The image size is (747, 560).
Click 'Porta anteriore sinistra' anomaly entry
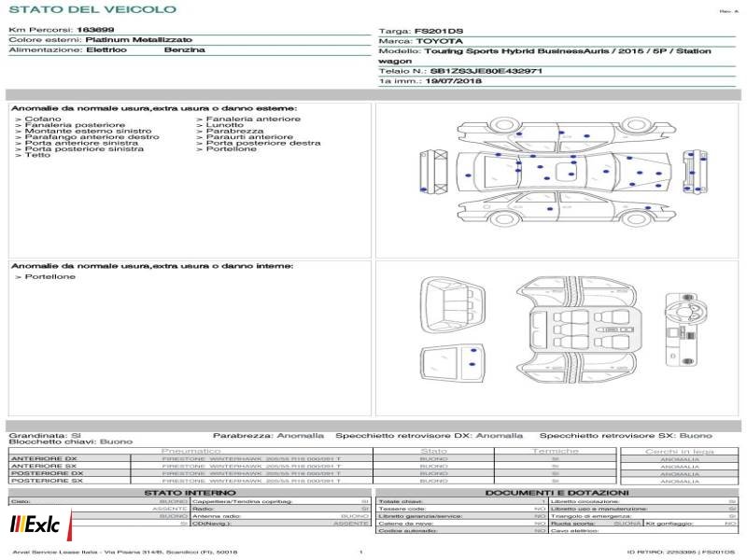(x=81, y=143)
